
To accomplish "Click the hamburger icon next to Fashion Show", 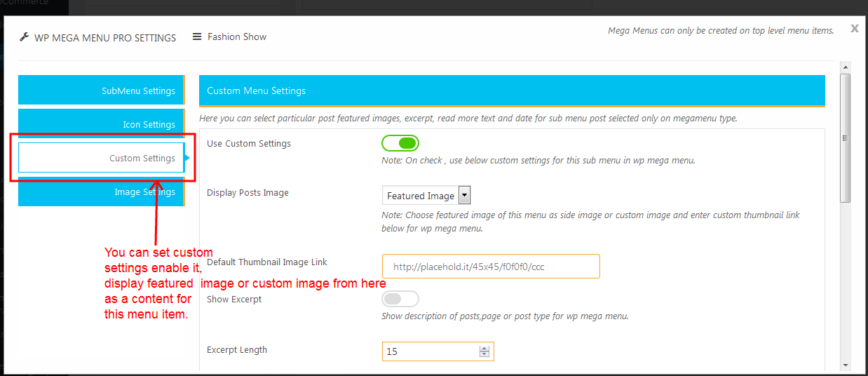I will tap(197, 36).
